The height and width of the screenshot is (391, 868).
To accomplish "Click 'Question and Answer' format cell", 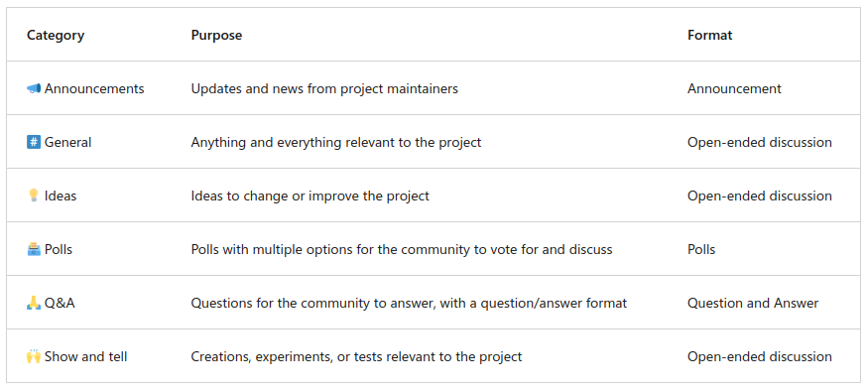I will 753,303.
